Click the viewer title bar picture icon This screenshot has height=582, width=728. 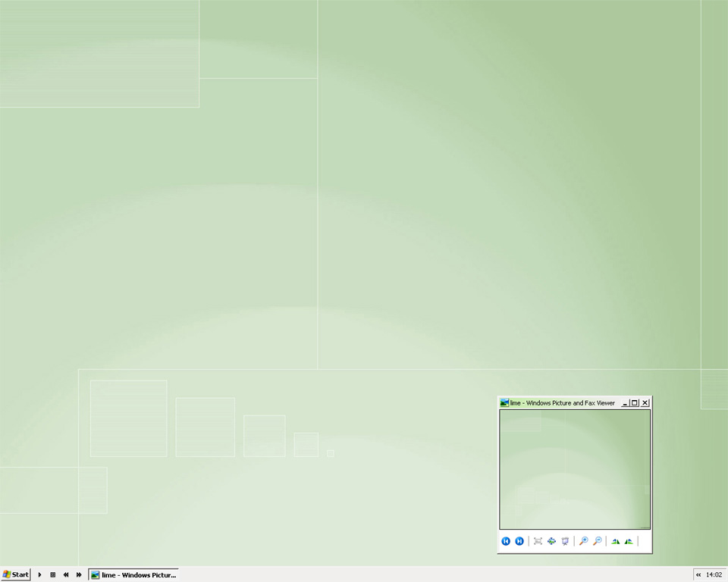pyautogui.click(x=504, y=403)
